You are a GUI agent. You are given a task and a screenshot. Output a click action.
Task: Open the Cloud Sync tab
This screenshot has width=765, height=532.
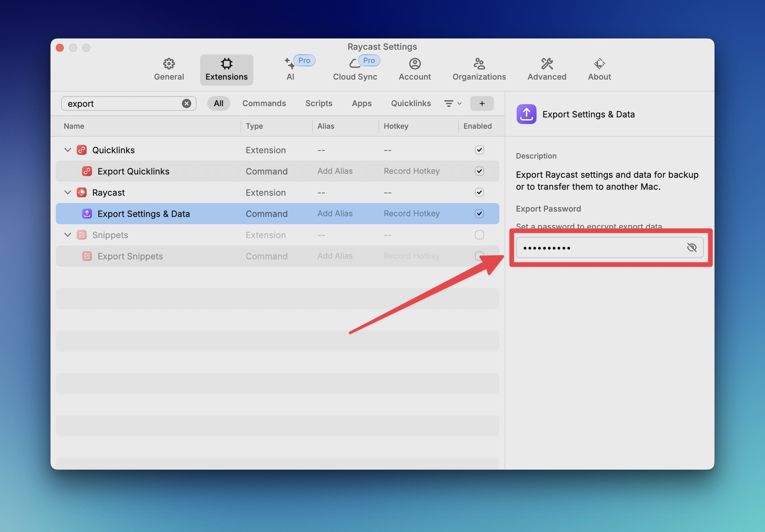(x=355, y=69)
